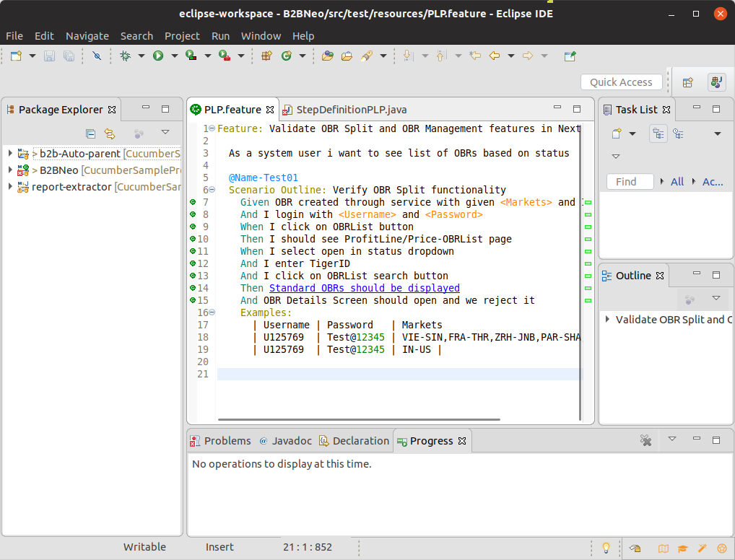Collapse the Scenario Outline fold at line 6

tap(212, 190)
